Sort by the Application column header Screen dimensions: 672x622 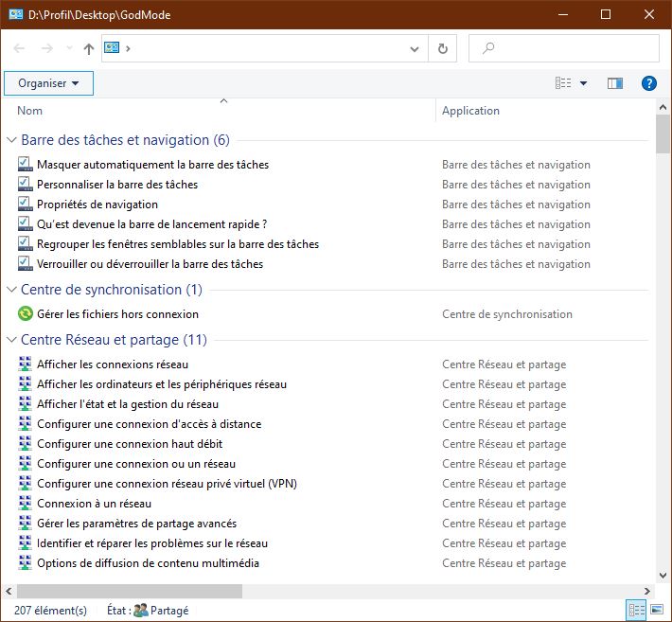[470, 111]
